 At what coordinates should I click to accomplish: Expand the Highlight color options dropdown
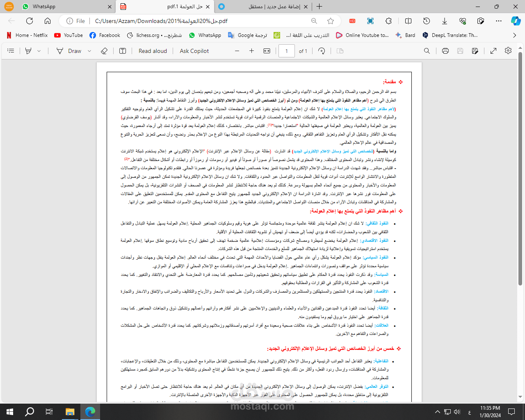(x=39, y=51)
